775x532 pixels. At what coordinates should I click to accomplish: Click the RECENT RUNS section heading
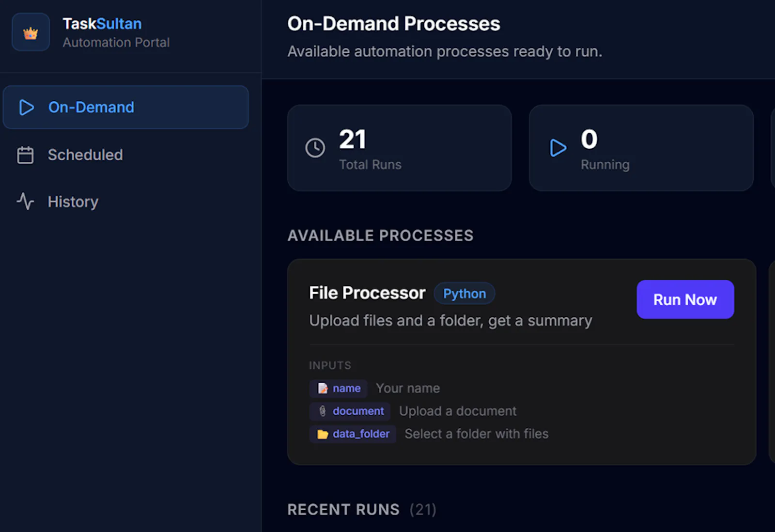343,510
